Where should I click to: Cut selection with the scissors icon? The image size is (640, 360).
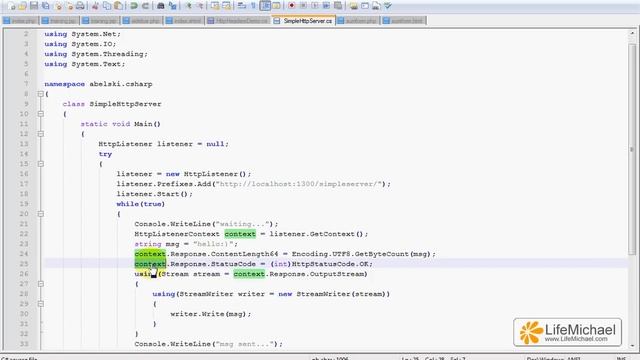(x=95, y=6)
